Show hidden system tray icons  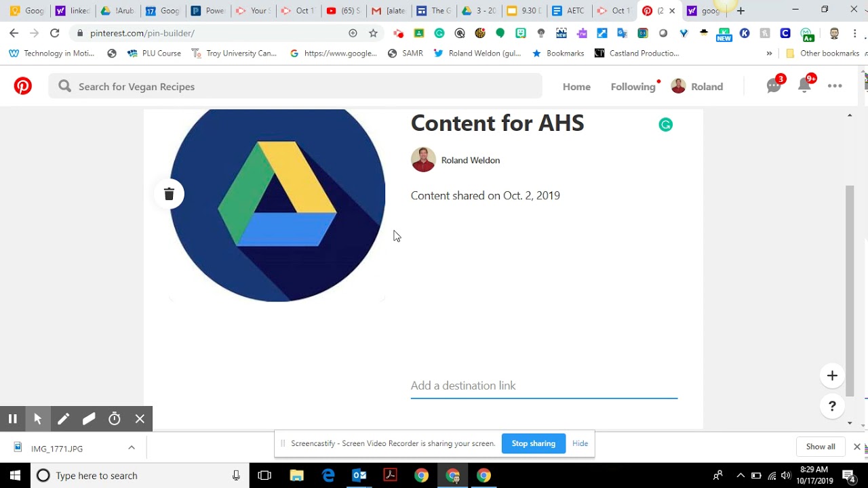coord(741,476)
